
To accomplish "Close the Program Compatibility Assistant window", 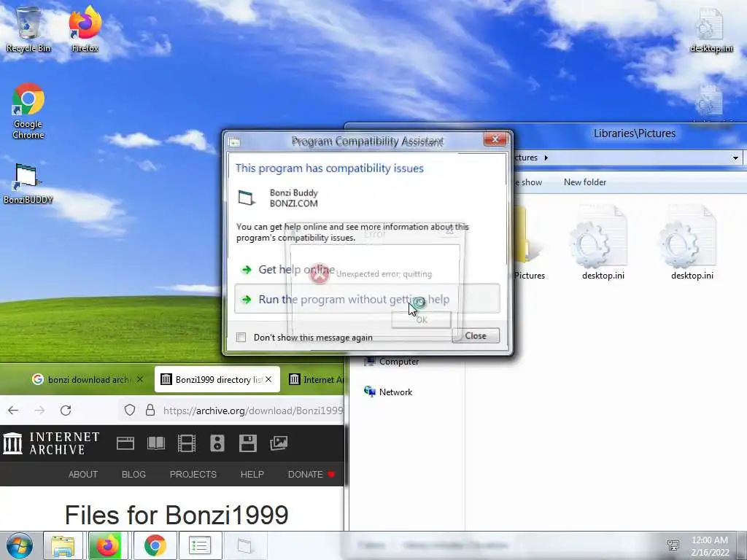I will (495, 139).
